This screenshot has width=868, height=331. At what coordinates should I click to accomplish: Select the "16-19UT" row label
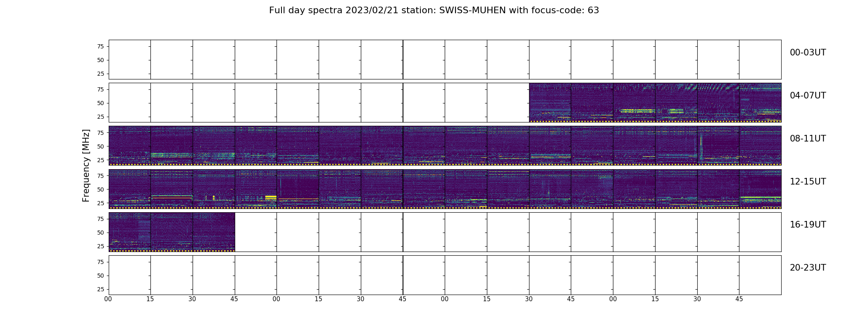(808, 225)
